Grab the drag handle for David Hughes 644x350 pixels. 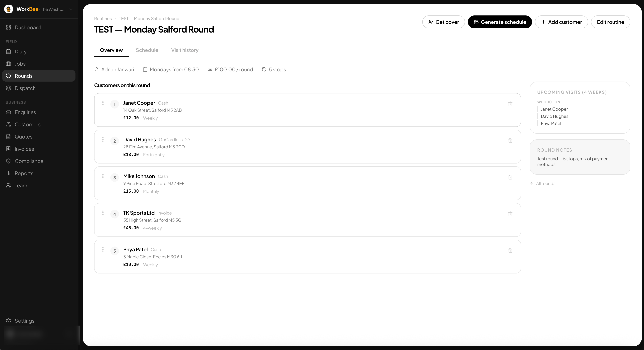pyautogui.click(x=103, y=139)
